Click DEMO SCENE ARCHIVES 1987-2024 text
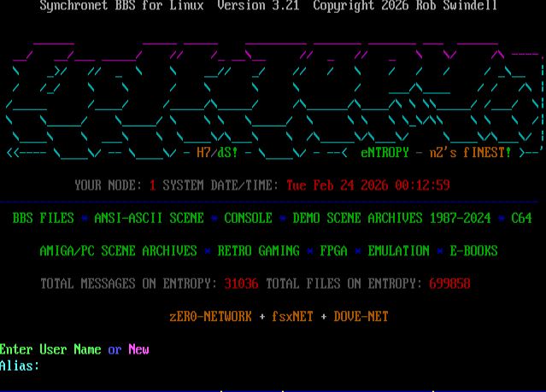 [x=391, y=218]
